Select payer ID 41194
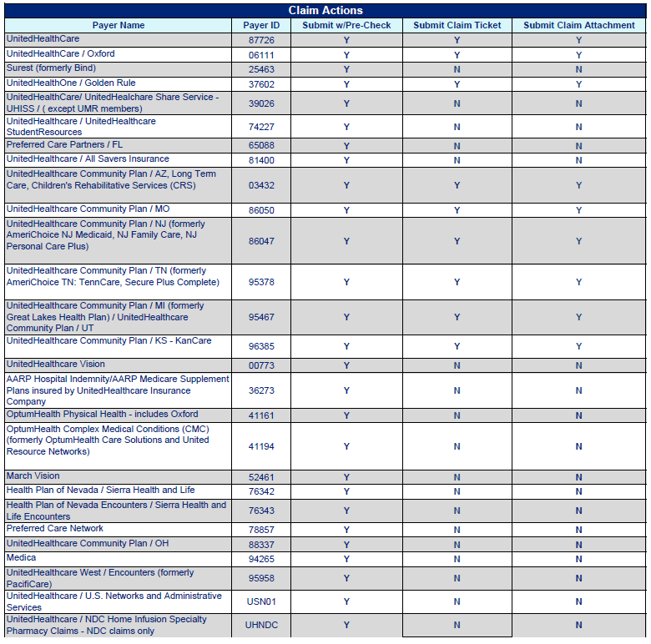Image resolution: width=651 pixels, height=644 pixels. pos(261,446)
